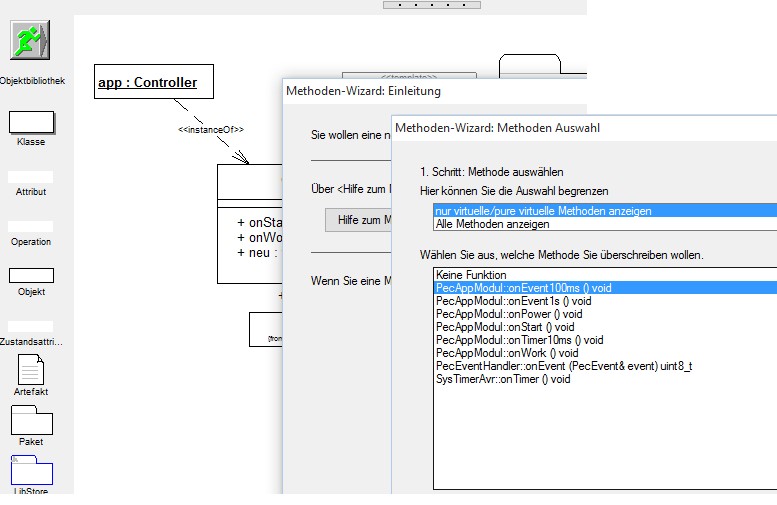Select SysTimerAvr::onTimer method entry
Screen dimensions: 777x505
click(503, 379)
